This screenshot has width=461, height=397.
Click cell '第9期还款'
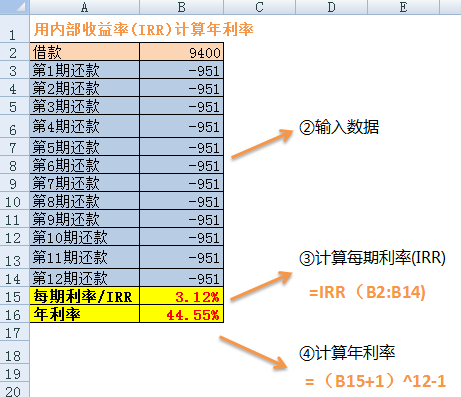click(x=85, y=218)
